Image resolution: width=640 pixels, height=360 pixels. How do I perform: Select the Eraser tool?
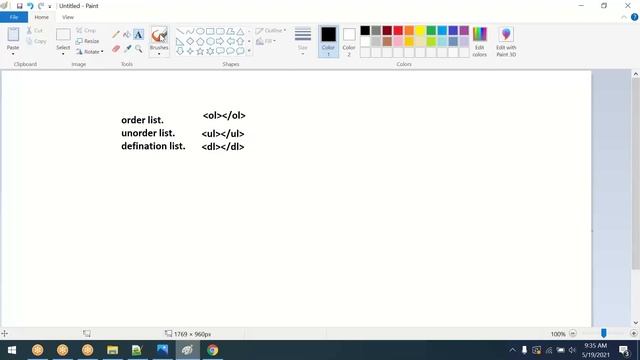point(116,49)
